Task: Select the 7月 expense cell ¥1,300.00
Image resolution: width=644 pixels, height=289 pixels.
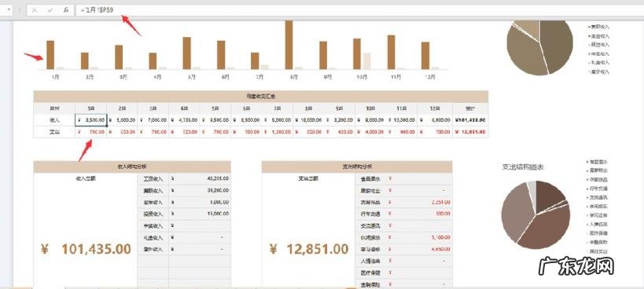Action: (x=278, y=132)
